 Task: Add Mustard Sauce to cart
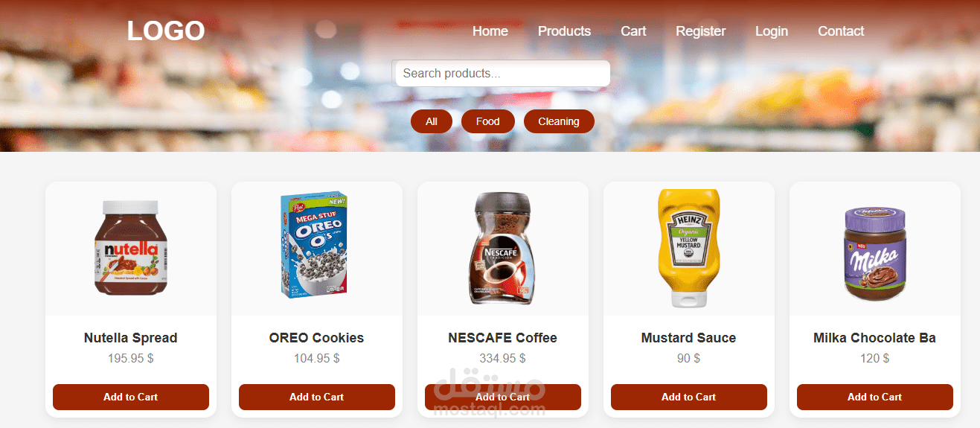689,397
